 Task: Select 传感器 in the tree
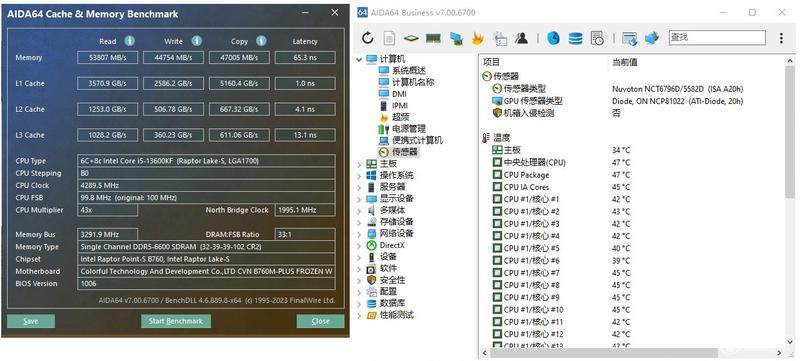pos(405,152)
